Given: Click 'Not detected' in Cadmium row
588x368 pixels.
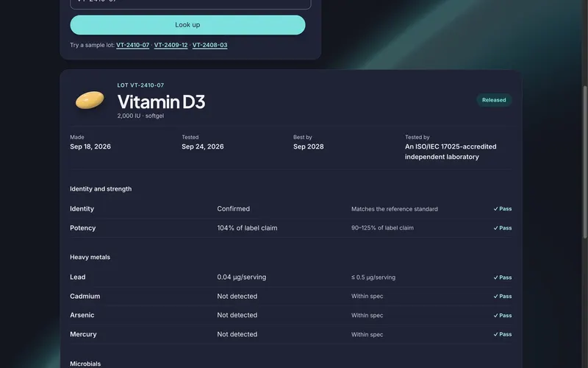Looking at the screenshot, I should pos(237,297).
